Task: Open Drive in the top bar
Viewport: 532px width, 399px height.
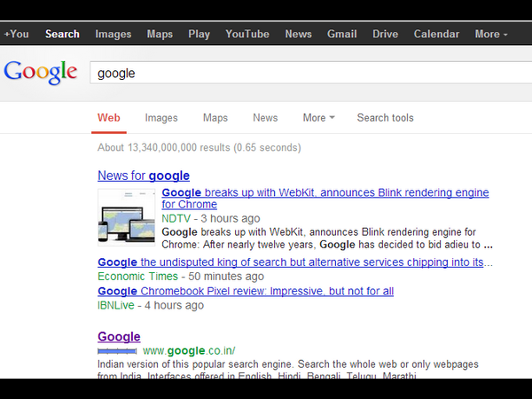Action: coord(385,34)
